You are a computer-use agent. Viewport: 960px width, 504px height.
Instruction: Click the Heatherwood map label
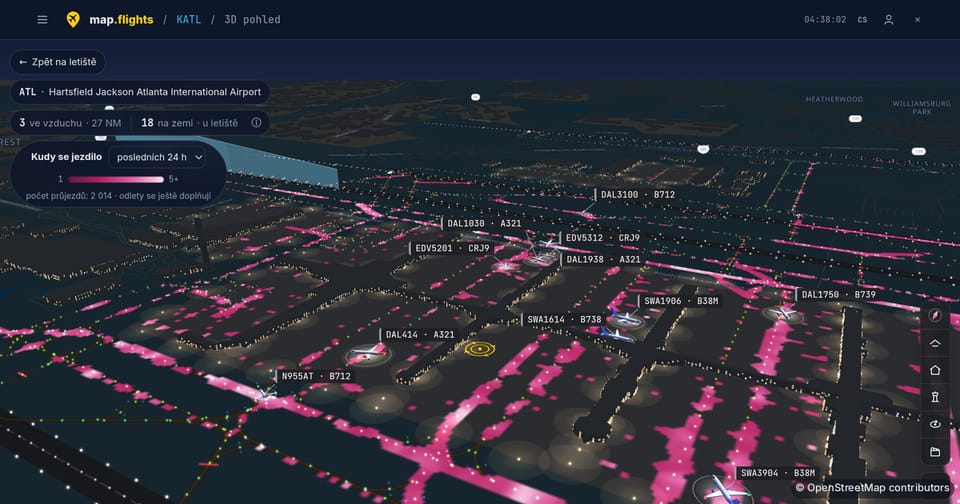(834, 99)
